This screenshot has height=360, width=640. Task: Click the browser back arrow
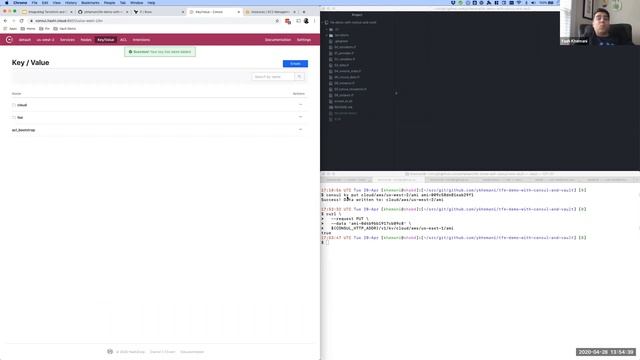pos(5,21)
